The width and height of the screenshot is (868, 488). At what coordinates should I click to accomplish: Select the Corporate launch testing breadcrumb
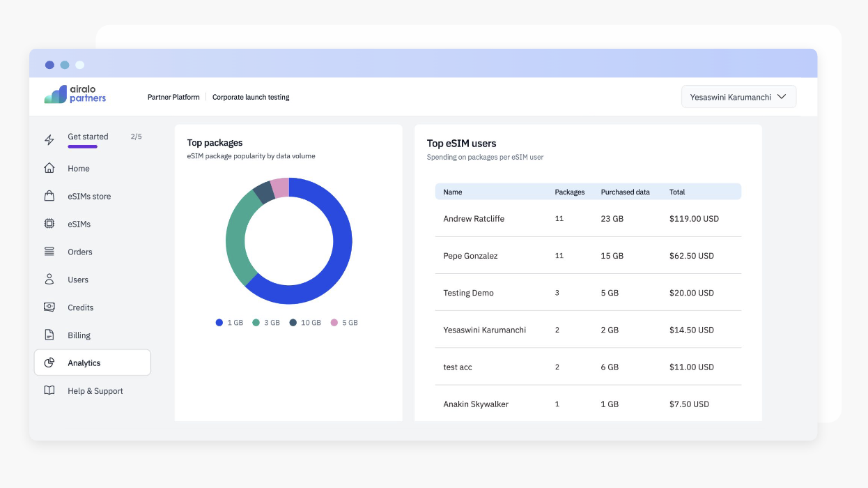coord(251,97)
